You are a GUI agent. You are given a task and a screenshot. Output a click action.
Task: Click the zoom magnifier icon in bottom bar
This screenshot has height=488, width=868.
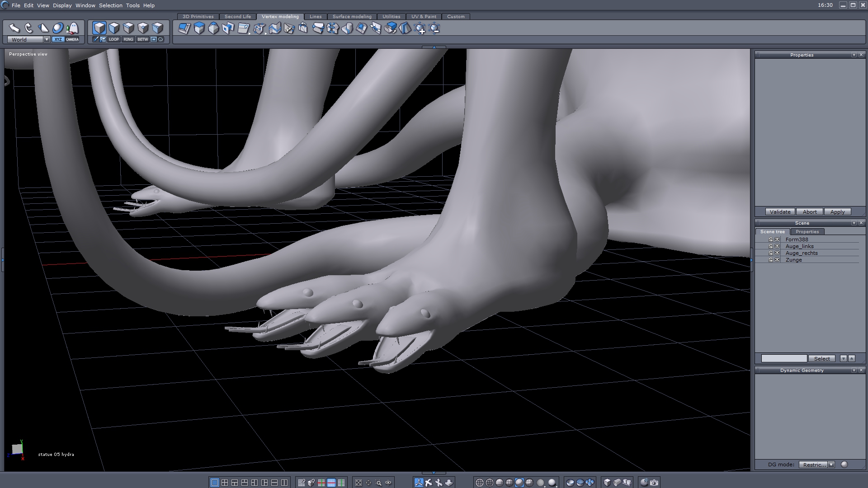tap(379, 483)
